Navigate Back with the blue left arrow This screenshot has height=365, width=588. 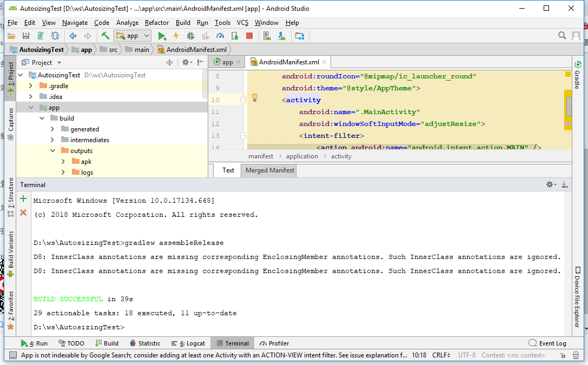pos(72,36)
